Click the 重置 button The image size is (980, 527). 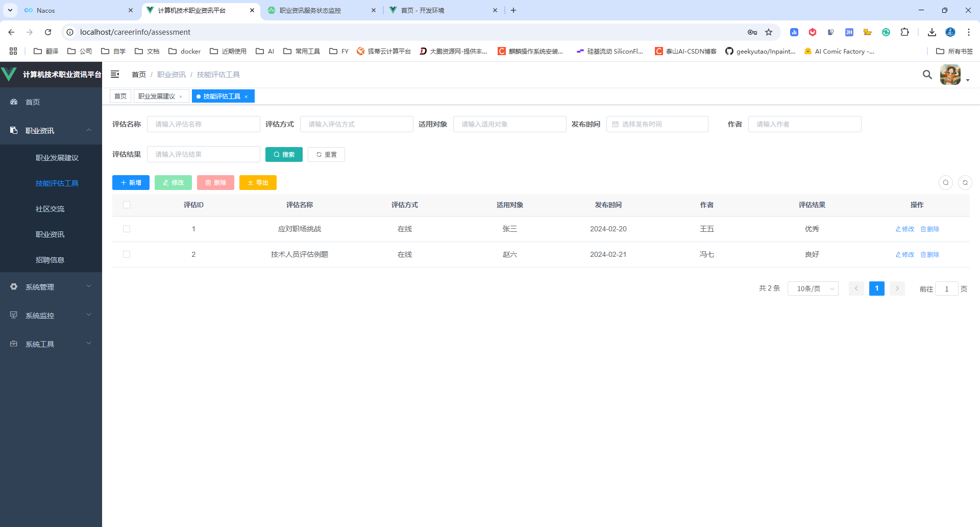326,154
